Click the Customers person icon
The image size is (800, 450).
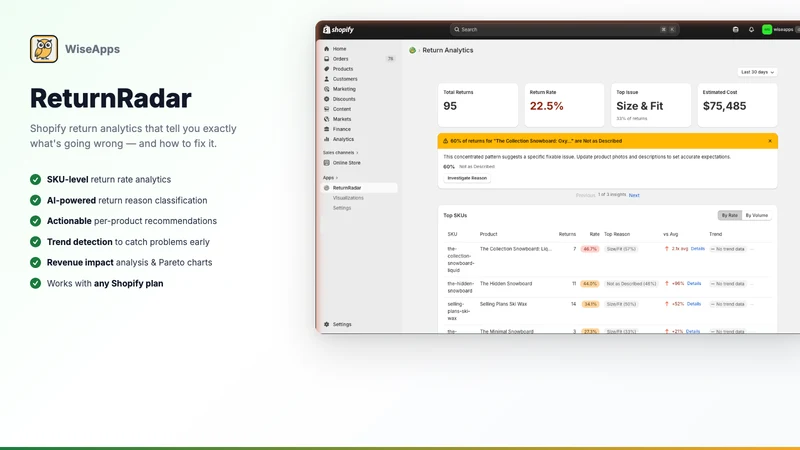pos(327,79)
